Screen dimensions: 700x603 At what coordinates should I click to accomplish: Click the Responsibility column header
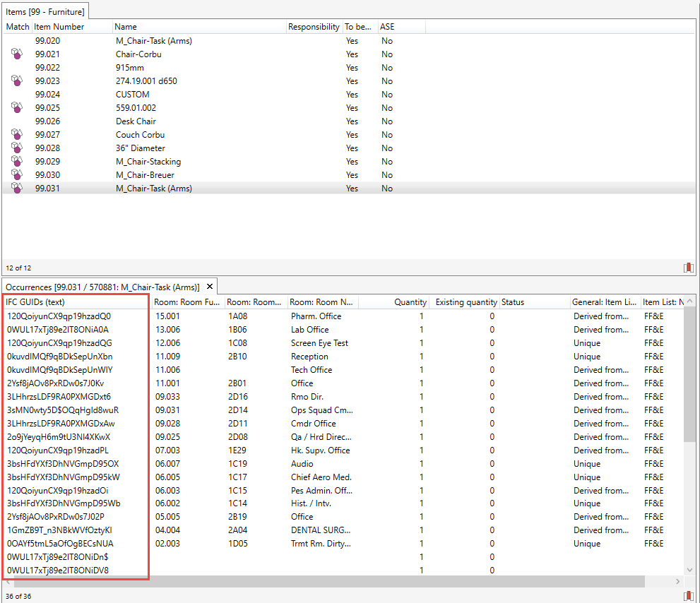pyautogui.click(x=314, y=27)
